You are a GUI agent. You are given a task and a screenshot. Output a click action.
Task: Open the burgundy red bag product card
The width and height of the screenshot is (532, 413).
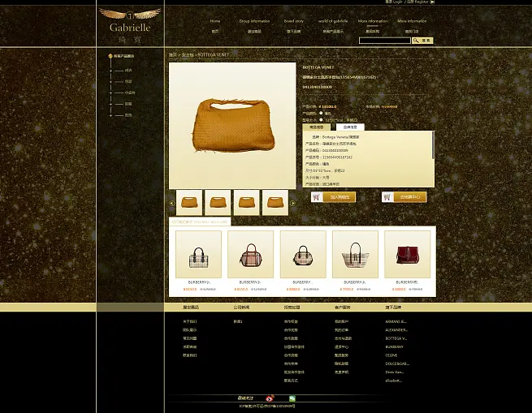407,254
